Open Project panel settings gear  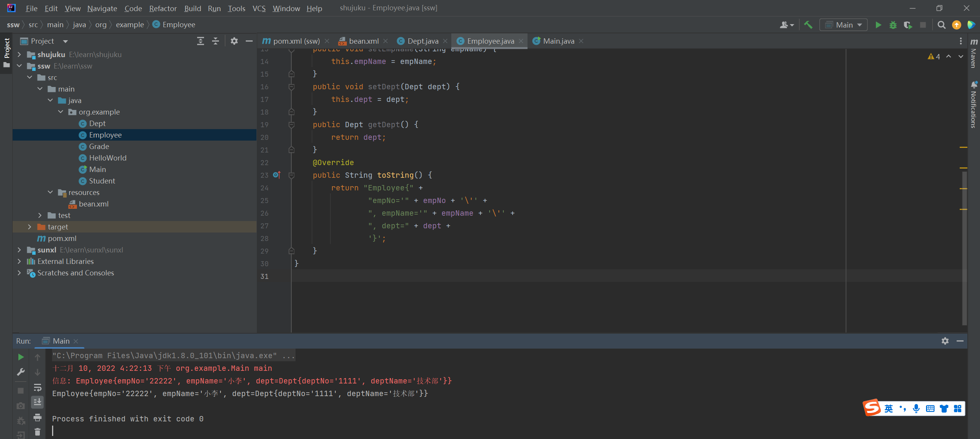point(234,41)
